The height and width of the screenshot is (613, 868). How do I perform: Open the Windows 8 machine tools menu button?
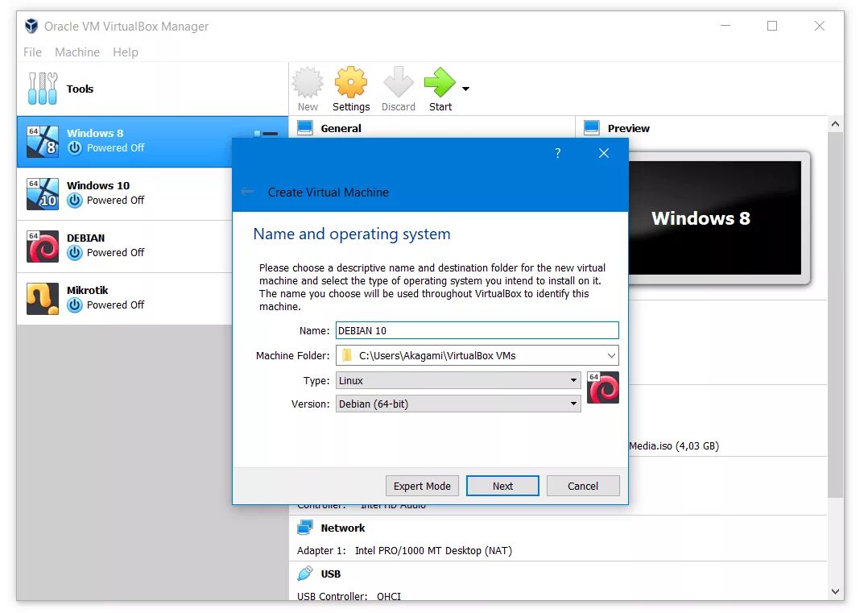click(x=267, y=134)
